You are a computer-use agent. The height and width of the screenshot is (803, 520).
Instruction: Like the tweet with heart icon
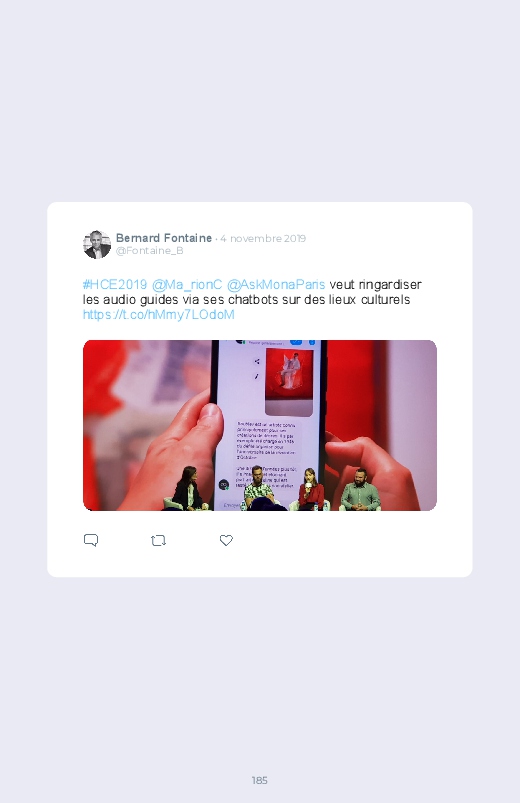(226, 540)
